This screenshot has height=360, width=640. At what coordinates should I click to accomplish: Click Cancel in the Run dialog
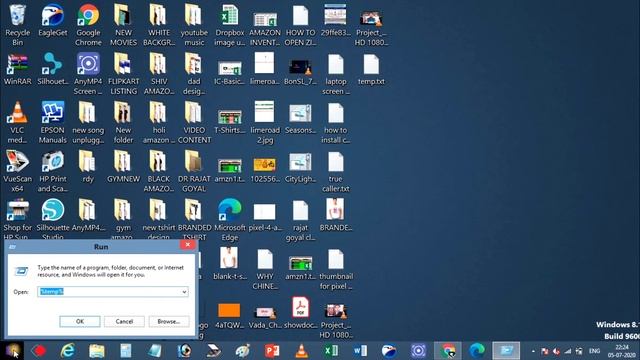(x=124, y=321)
